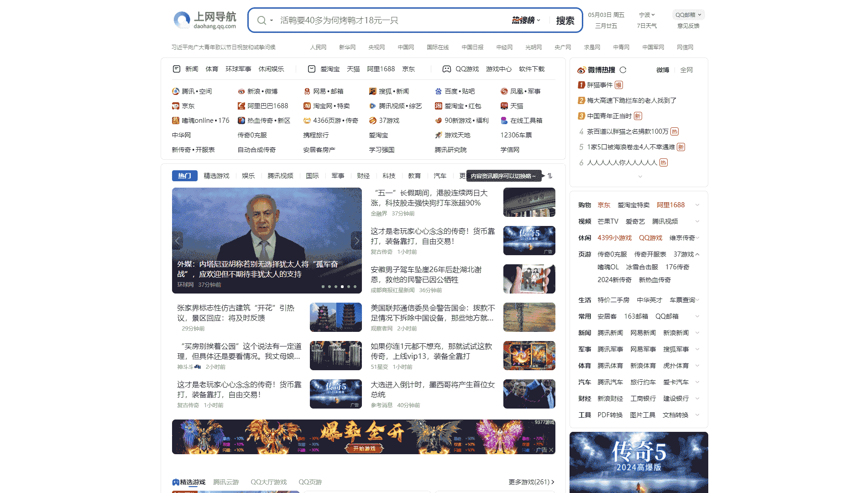
Task: Open 凤凰•军事 icon link
Action: click(x=504, y=91)
